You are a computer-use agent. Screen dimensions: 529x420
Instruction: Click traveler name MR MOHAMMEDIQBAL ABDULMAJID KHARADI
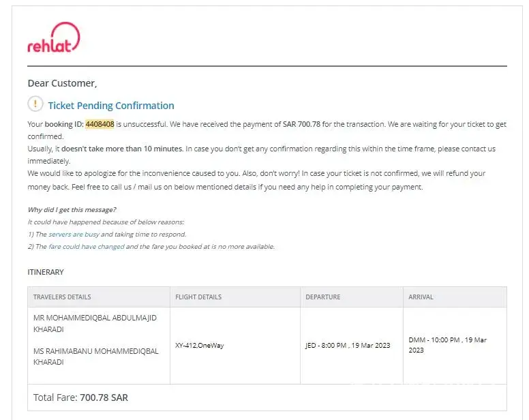click(x=95, y=323)
